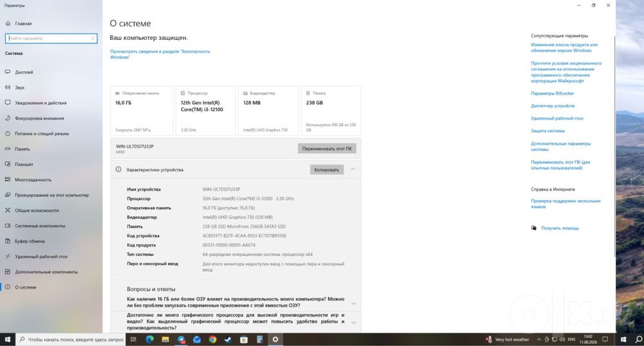Viewport: 644px width, 346px height.
Task: Expand the question about 16 ГБ ОЗУ
Action: (353, 303)
